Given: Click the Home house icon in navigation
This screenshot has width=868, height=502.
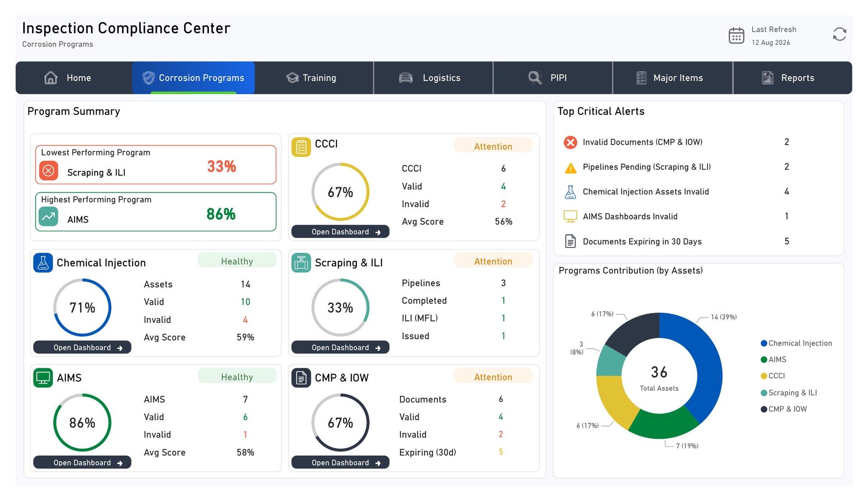Looking at the screenshot, I should (51, 78).
